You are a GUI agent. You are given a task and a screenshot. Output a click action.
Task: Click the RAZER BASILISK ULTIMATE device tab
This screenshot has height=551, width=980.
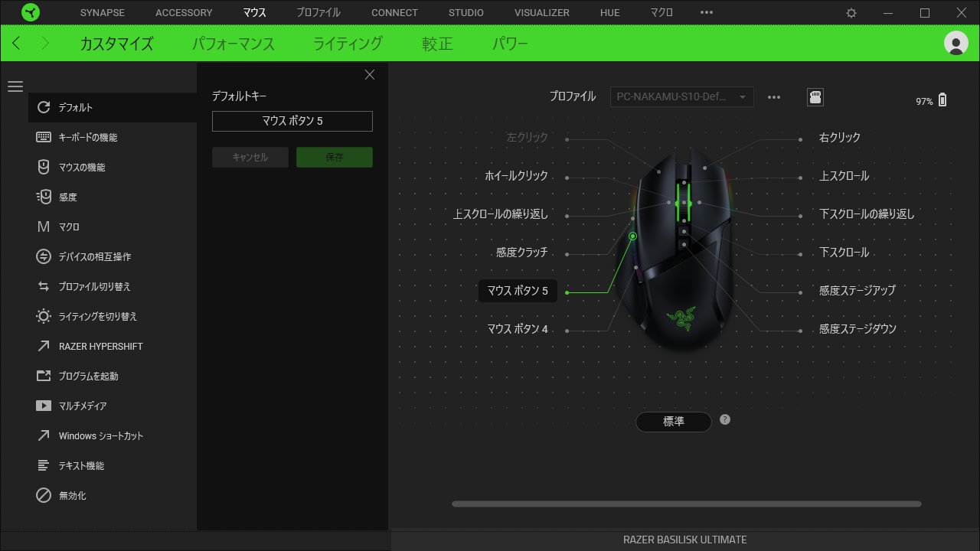click(x=685, y=540)
